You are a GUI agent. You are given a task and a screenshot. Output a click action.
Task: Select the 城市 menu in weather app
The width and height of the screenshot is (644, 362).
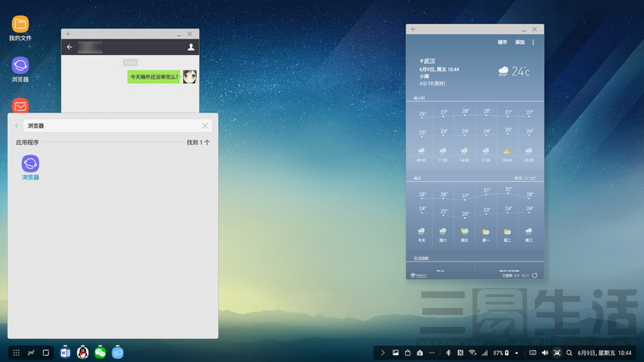pos(502,42)
